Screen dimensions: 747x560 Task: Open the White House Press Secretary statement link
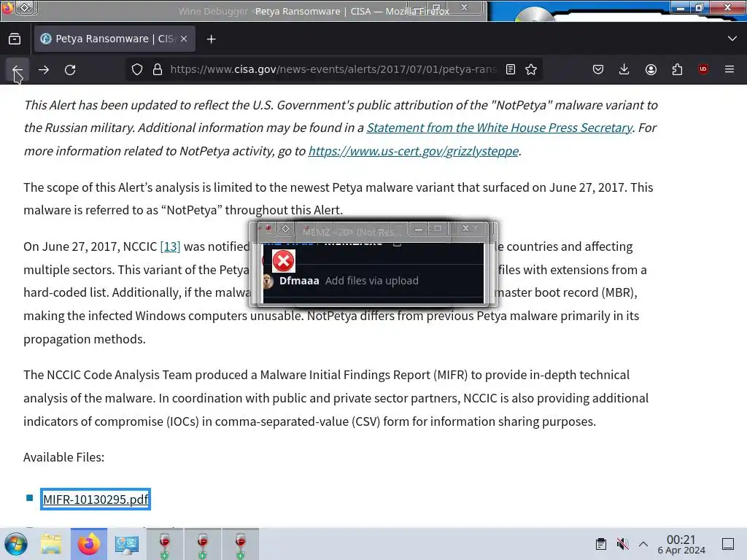[x=499, y=128]
